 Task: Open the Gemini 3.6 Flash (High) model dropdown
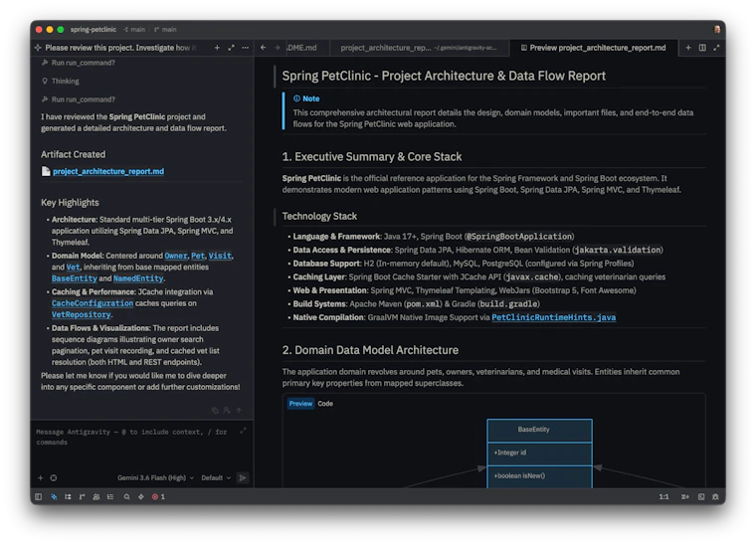[x=156, y=478]
